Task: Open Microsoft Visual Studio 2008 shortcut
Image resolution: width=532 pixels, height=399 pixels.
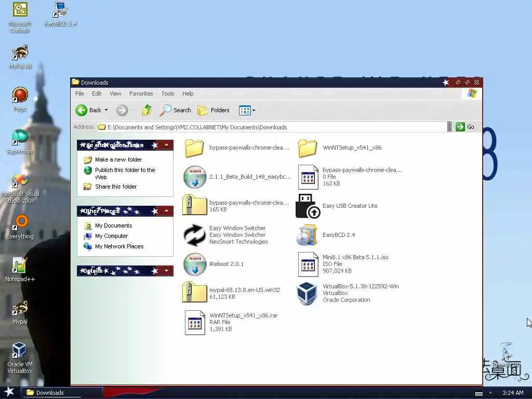Action: tap(20, 189)
